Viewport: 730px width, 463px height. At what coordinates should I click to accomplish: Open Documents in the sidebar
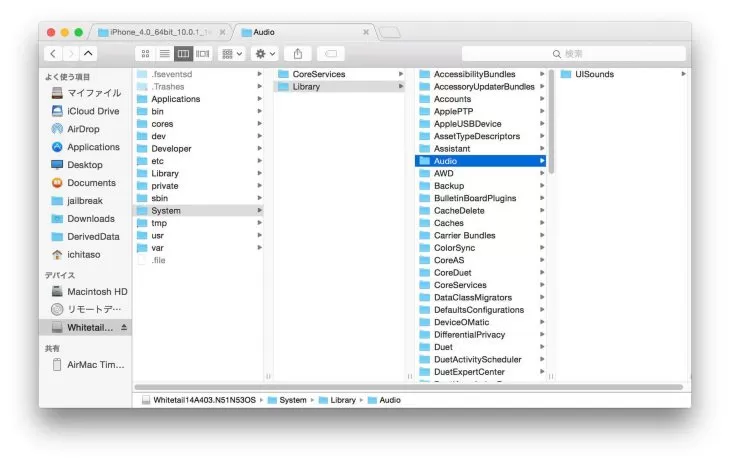(x=84, y=183)
